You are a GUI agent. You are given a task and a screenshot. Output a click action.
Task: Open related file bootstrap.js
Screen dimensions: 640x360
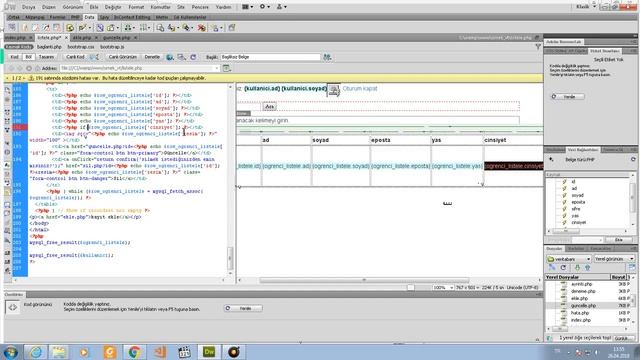[112, 47]
